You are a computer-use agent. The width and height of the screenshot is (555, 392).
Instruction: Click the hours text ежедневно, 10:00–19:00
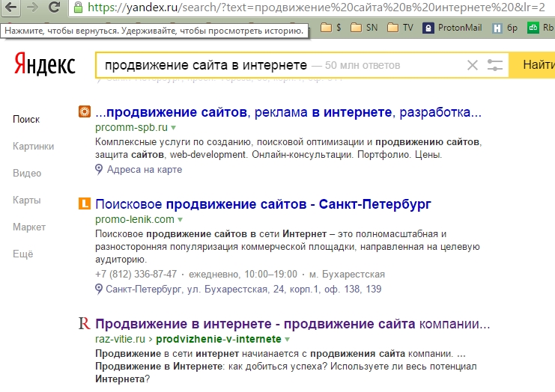243,275
